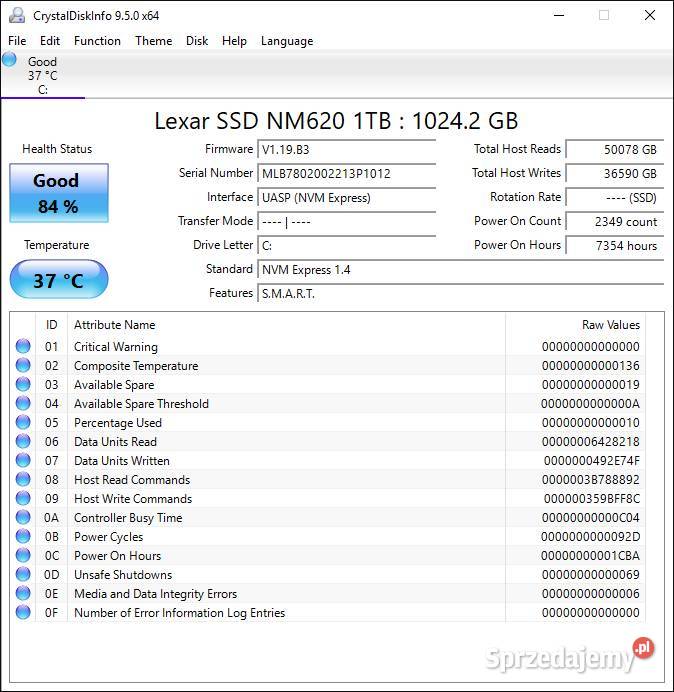Click status orb for Available Spare Threshold row
Image resolution: width=674 pixels, height=692 pixels.
[x=23, y=403]
